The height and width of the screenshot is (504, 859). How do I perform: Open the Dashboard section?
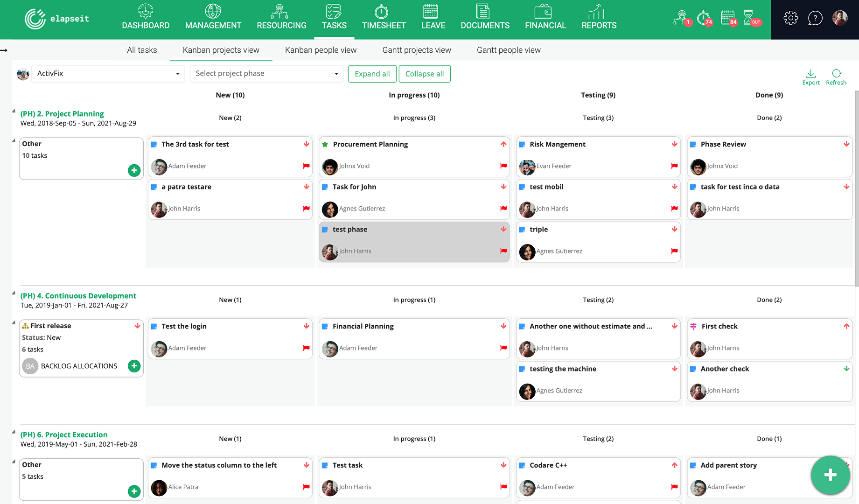[x=146, y=18]
